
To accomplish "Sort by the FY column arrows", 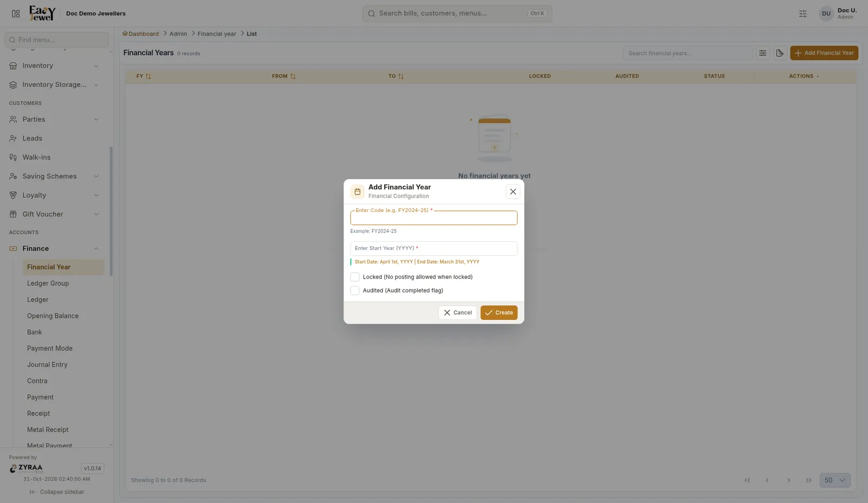I will point(148,76).
